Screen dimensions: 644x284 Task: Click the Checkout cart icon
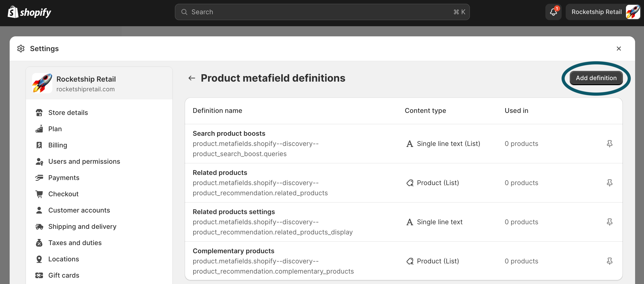pyautogui.click(x=39, y=194)
